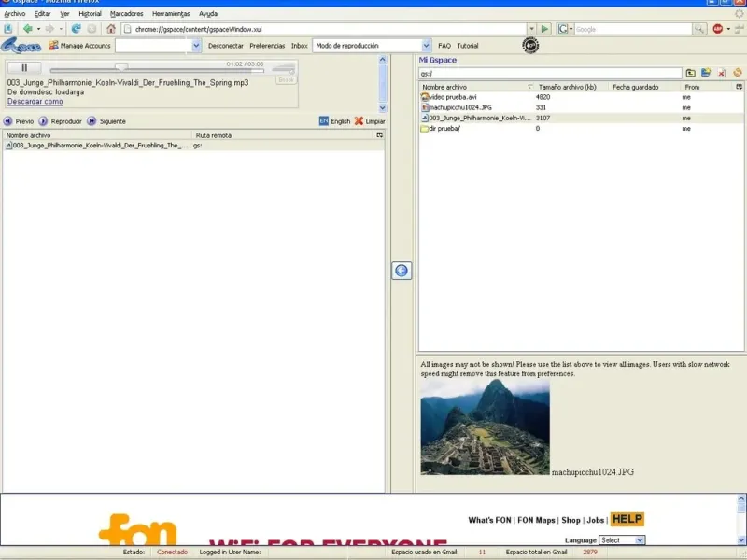
Task: Click the machupicchu1024.JPG thumbnail preview
Action: tap(485, 427)
